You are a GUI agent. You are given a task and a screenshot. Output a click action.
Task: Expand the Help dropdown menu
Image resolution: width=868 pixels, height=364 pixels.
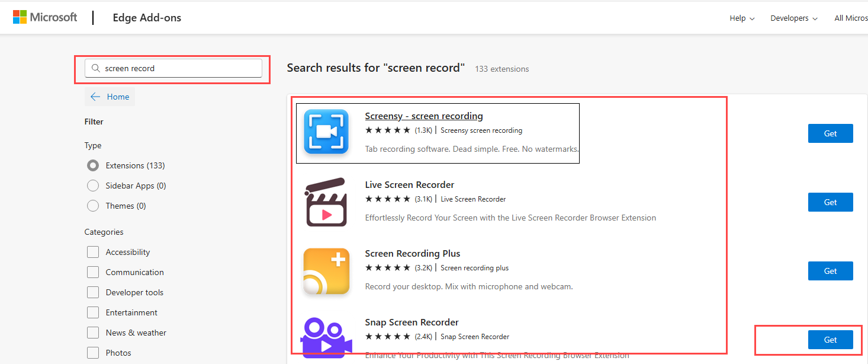pos(742,18)
